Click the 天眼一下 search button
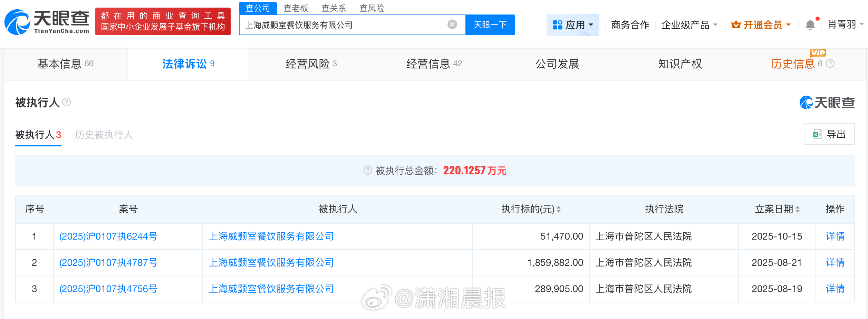The width and height of the screenshot is (868, 319). pos(490,25)
